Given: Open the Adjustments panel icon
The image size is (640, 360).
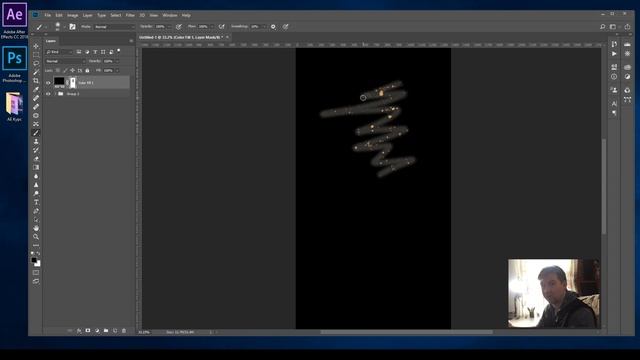Looking at the screenshot, I should click(x=627, y=77).
